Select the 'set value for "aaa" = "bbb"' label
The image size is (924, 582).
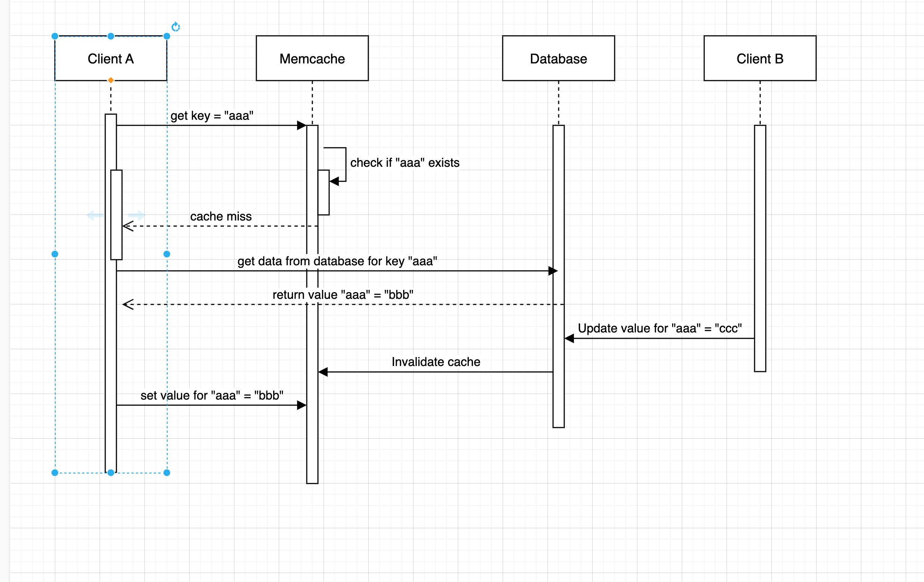click(x=212, y=395)
